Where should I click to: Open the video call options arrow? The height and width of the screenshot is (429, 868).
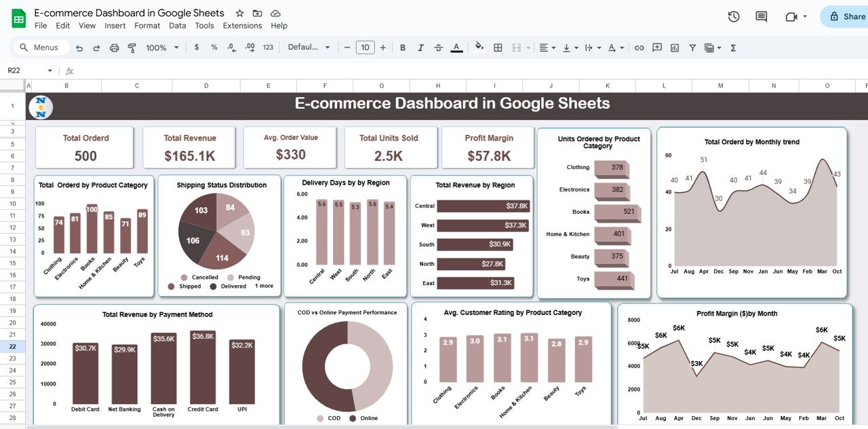[805, 17]
